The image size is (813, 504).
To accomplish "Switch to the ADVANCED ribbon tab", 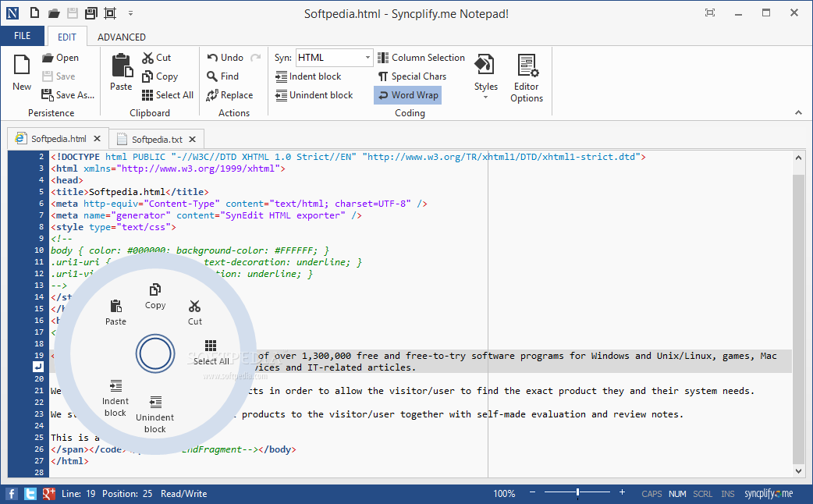I will 122,37.
